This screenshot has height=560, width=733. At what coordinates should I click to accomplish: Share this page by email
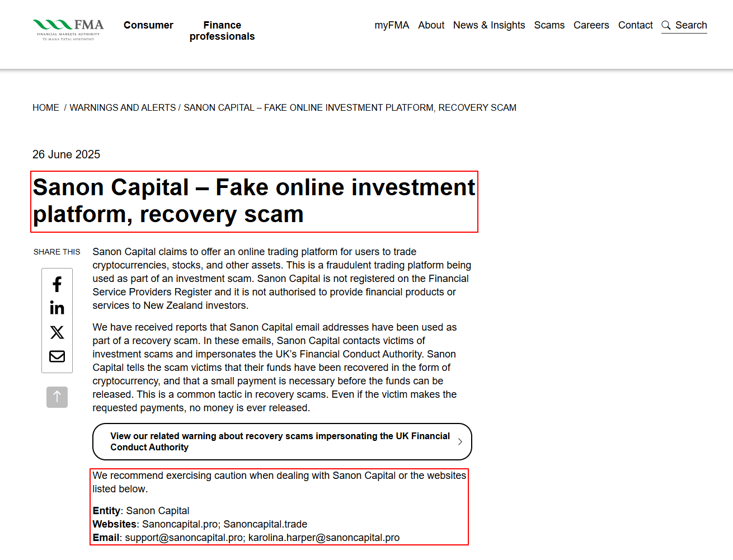click(x=57, y=356)
